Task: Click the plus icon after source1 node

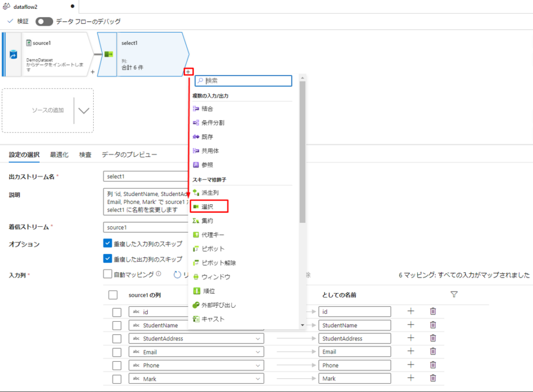Action: tap(93, 72)
